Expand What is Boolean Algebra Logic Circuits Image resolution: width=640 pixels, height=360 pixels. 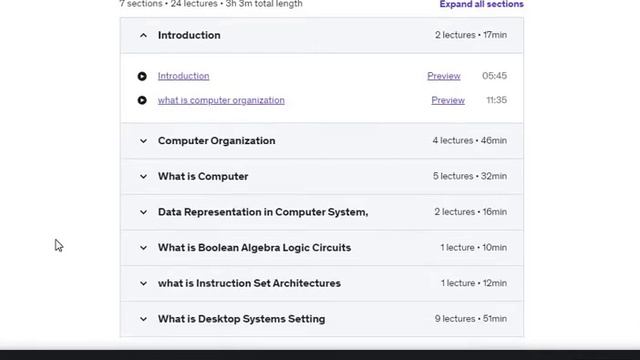[143, 248]
